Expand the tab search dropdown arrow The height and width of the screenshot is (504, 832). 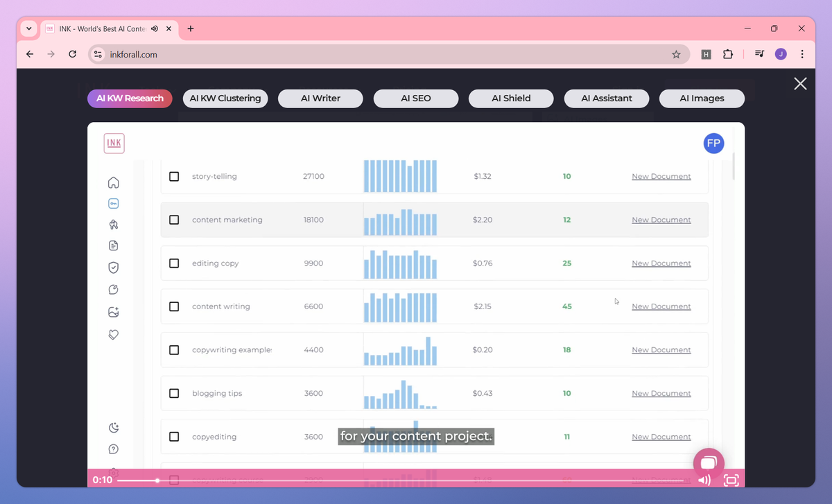tap(28, 29)
